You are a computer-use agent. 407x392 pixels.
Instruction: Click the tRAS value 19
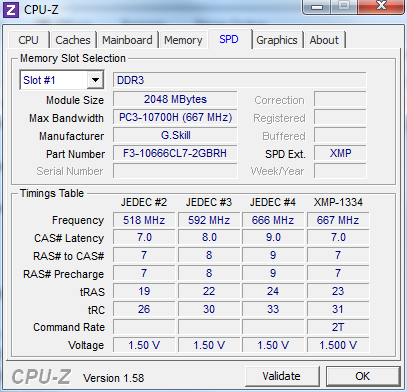(x=144, y=291)
